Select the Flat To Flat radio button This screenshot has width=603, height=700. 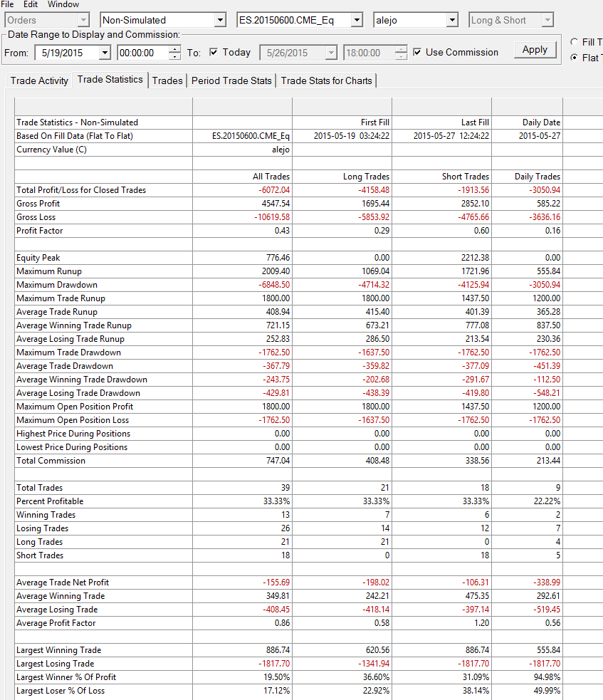574,58
